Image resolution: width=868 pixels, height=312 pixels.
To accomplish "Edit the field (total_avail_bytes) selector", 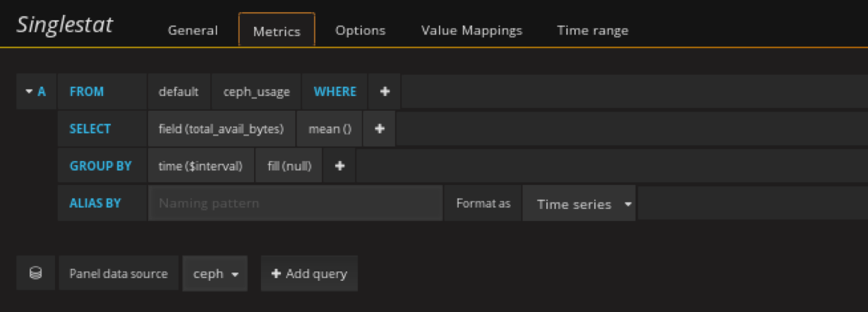I will (221, 129).
